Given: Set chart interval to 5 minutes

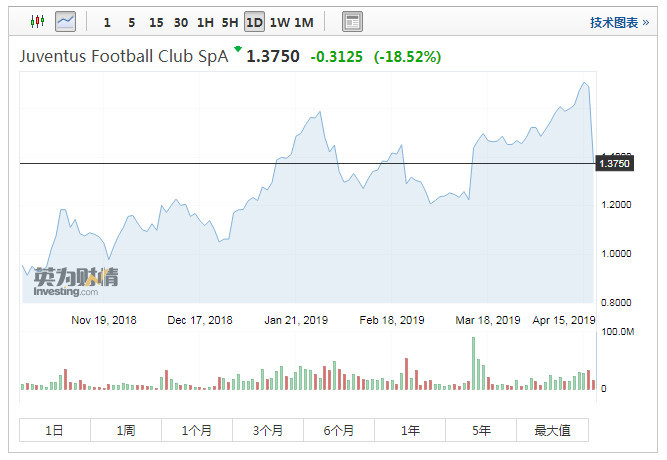Looking at the screenshot, I should point(131,22).
